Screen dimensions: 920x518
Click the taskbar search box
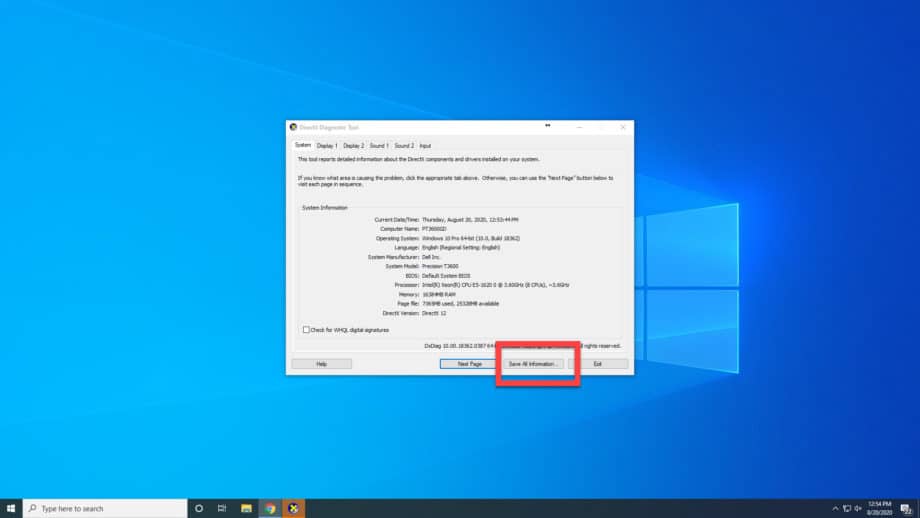106,508
